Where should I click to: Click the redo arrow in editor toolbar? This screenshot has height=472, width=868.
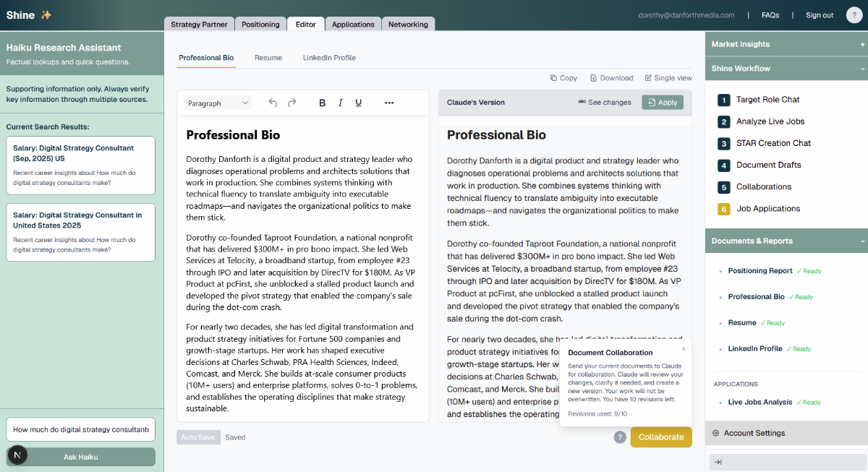click(x=292, y=103)
